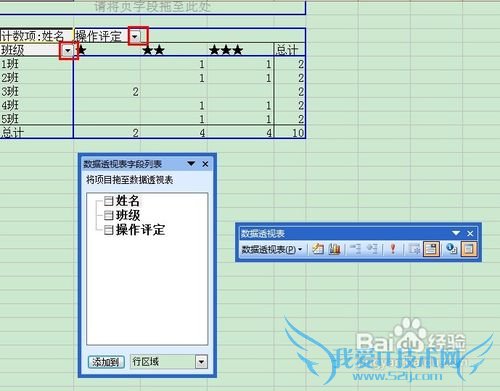Viewport: 500px width, 391px height.
Task: Click the 操作评定 field icon
Action: coord(109,230)
